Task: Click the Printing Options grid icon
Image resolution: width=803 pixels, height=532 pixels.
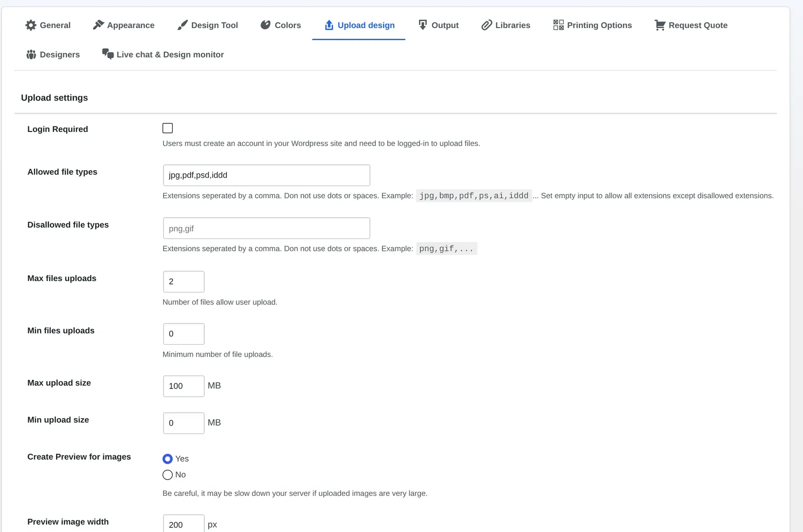Action: click(x=559, y=25)
